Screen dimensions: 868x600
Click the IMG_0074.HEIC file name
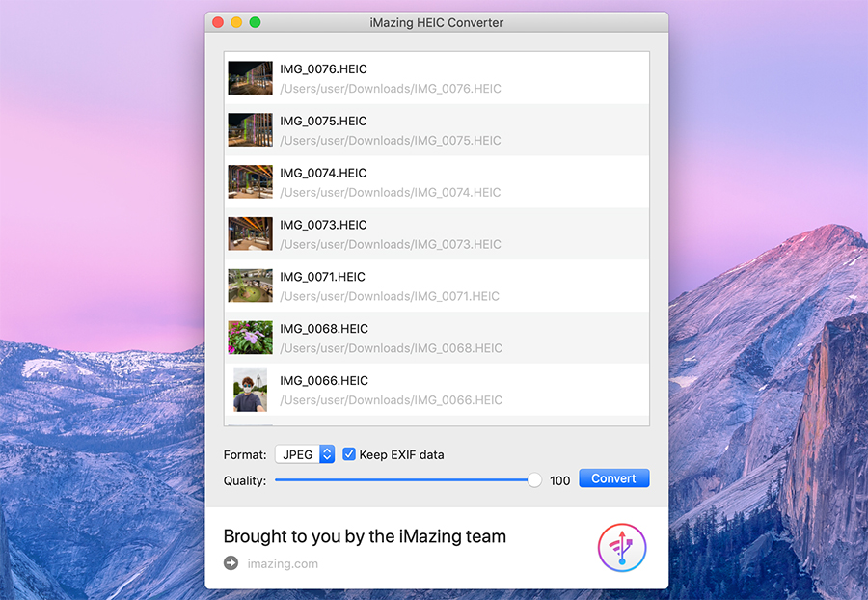pyautogui.click(x=323, y=174)
